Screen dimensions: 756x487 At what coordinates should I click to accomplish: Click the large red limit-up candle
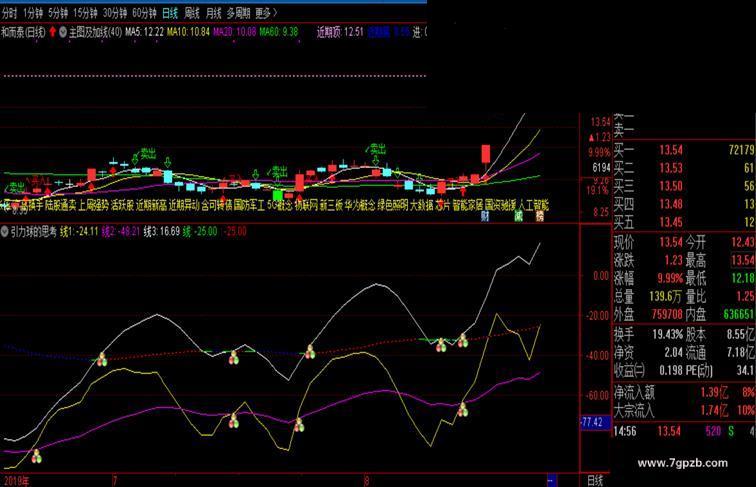485,155
